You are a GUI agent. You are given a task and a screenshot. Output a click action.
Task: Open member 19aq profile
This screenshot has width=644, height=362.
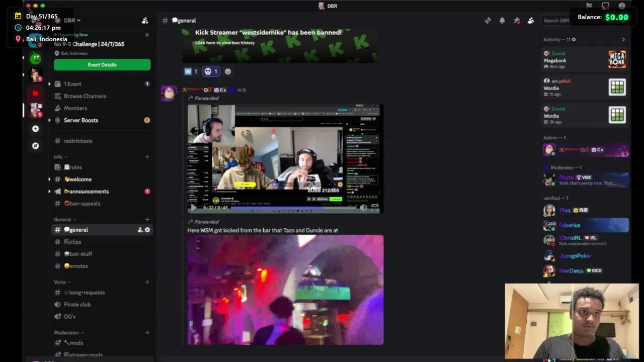point(585,210)
